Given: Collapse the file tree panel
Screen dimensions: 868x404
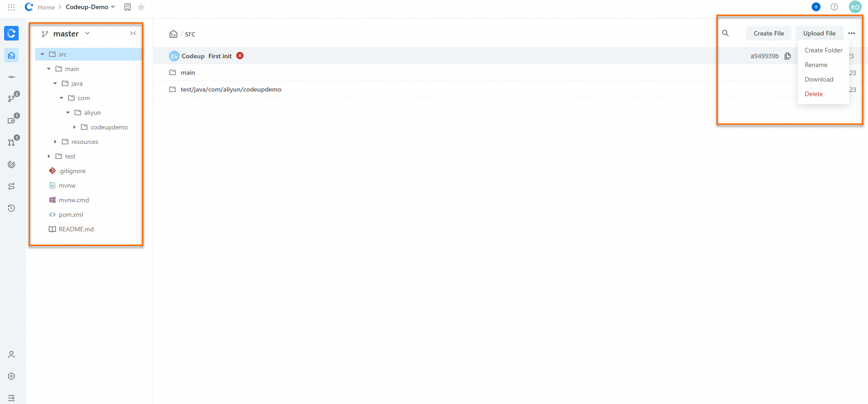Looking at the screenshot, I should (133, 33).
